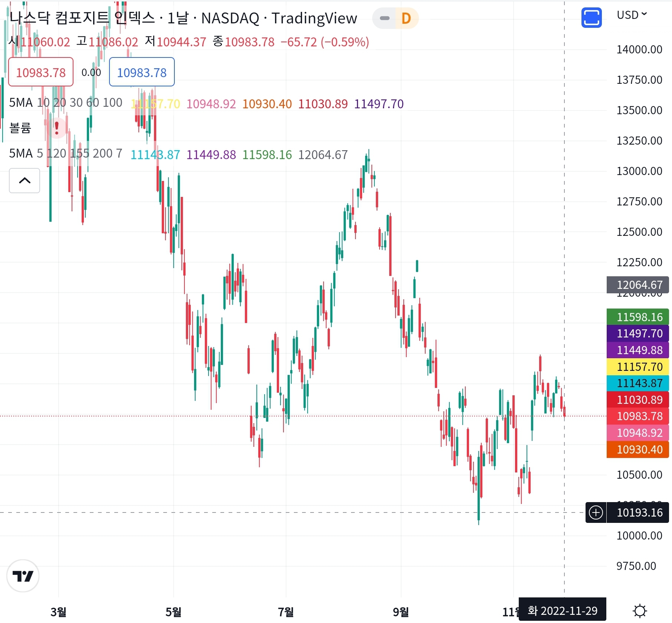This screenshot has height=623, width=672.
Task: Click the 5월 time axis label
Action: (x=173, y=612)
